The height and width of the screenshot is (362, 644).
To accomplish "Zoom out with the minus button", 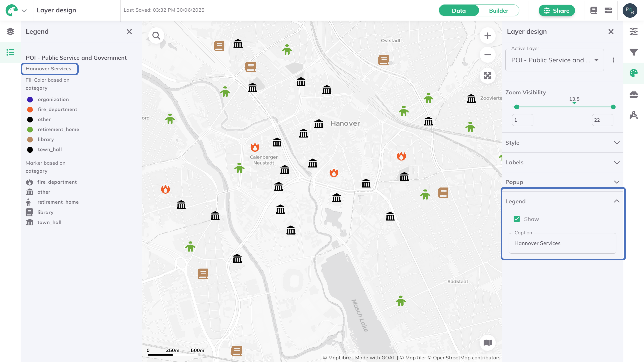I will 488,55.
